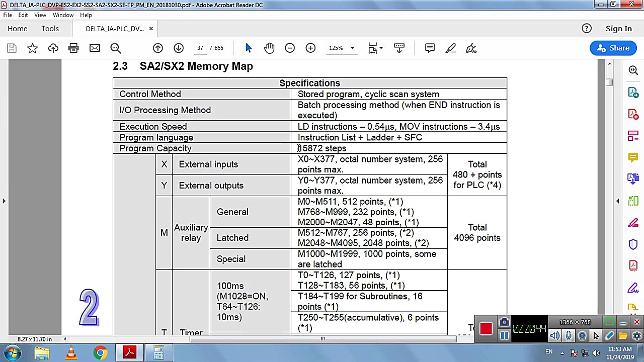Open the recorder drawing pencil tool
Screen dimensions: 644x362
point(609,336)
